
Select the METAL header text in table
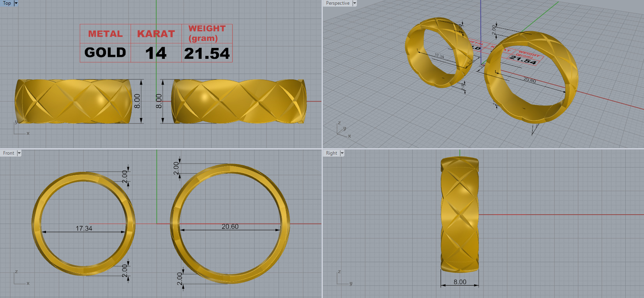105,34
